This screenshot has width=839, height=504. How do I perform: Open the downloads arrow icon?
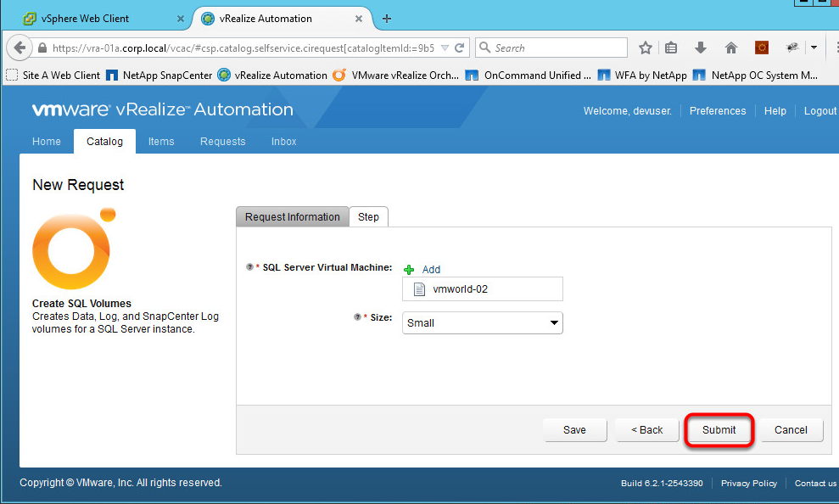coord(701,48)
